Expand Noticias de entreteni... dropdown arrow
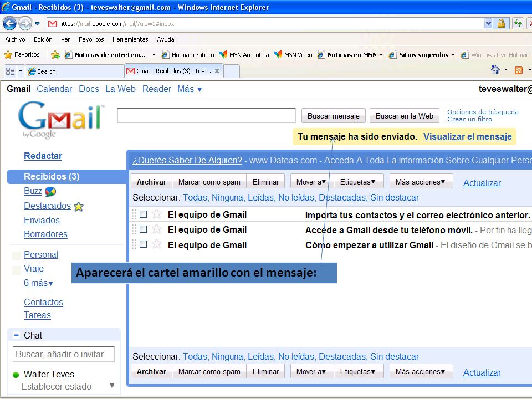Image resolution: width=532 pixels, height=399 pixels. tap(154, 55)
